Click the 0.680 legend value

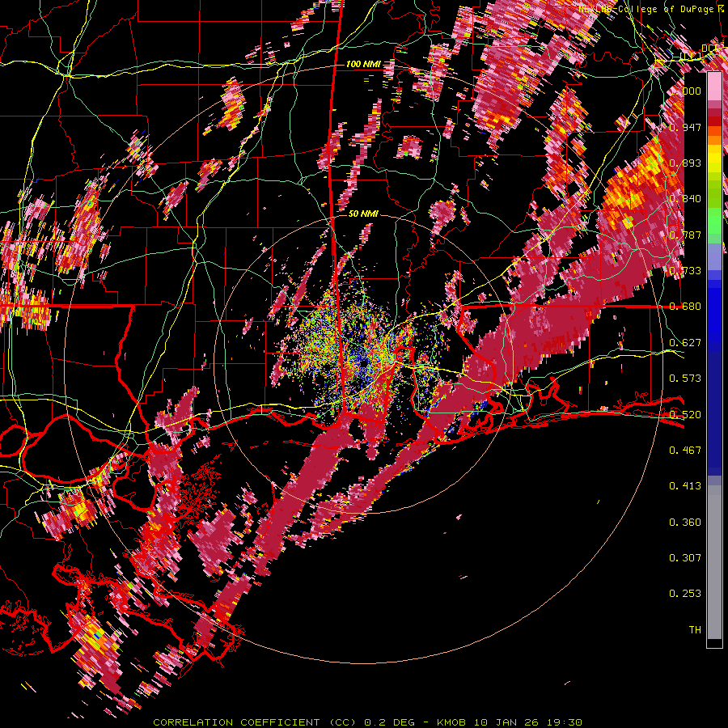[x=685, y=307]
